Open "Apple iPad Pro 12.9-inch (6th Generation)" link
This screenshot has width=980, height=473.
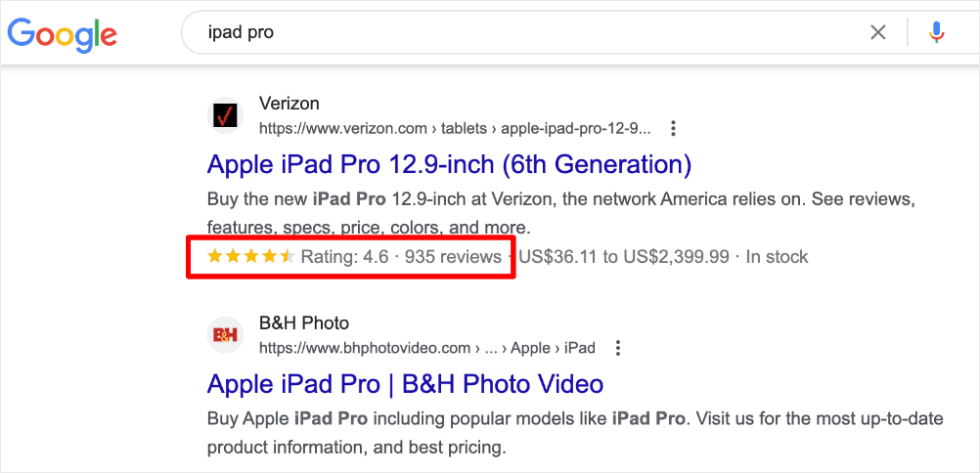[449, 164]
